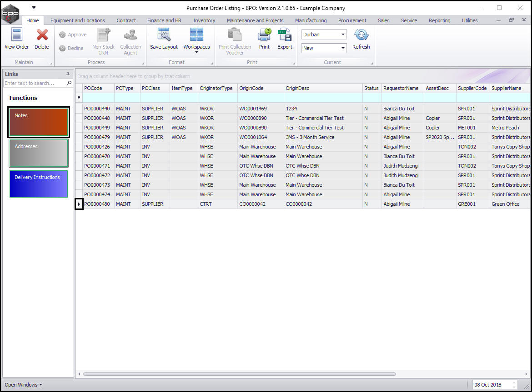Click the Collection Agent icon

[130, 35]
